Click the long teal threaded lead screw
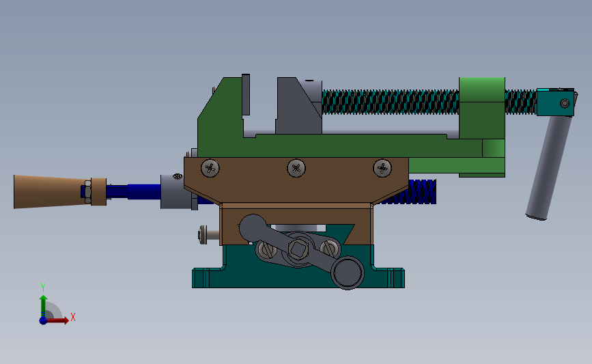Image resolution: width=592 pixels, height=364 pixels. (x=391, y=102)
